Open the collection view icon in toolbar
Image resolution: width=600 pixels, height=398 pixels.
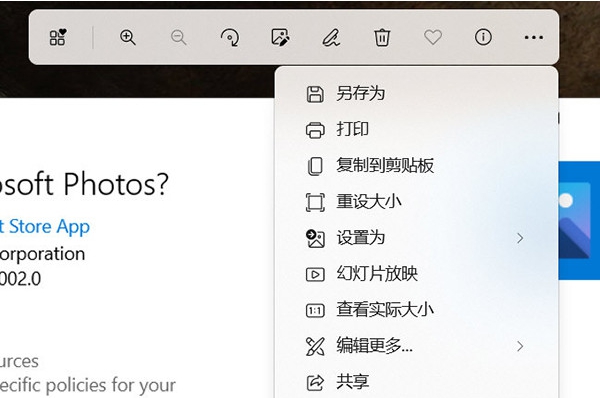coord(58,37)
